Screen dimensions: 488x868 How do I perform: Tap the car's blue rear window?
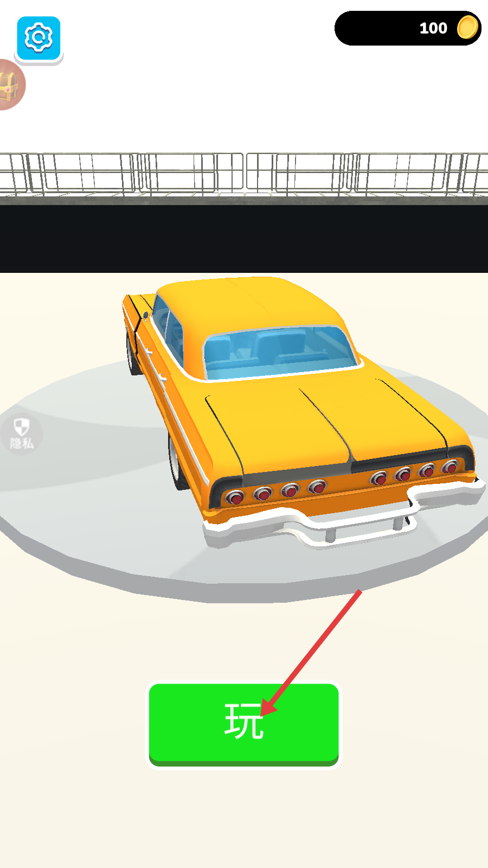click(279, 353)
